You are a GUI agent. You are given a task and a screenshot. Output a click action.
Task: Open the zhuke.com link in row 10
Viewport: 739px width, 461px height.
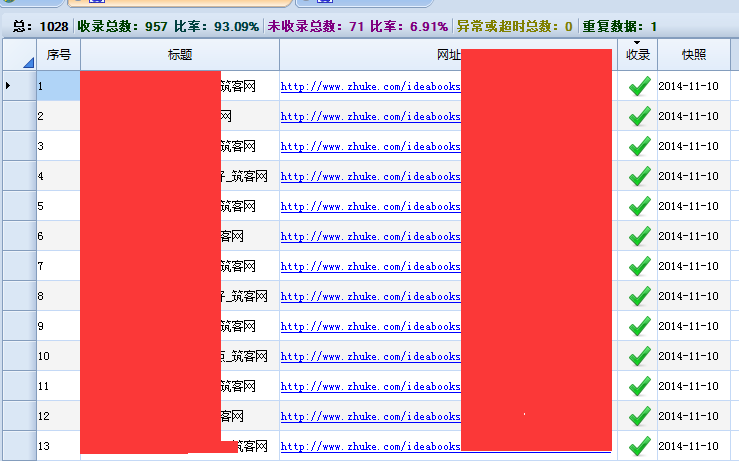(370, 357)
